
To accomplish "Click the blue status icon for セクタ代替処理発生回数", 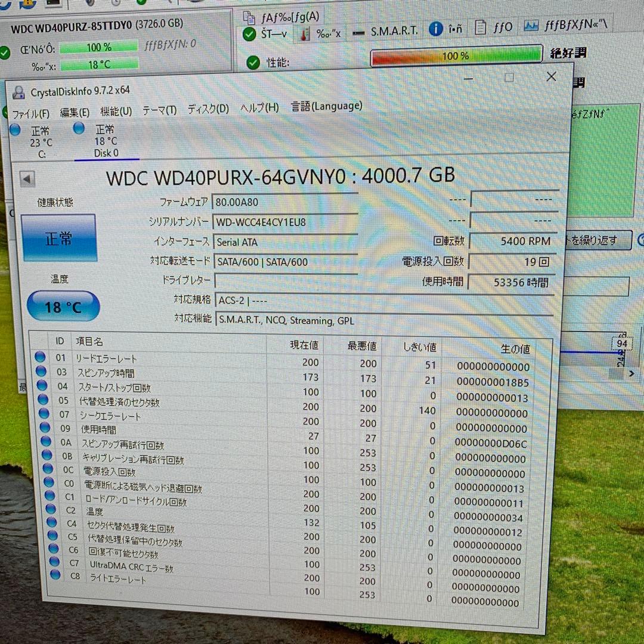I will (x=51, y=522).
